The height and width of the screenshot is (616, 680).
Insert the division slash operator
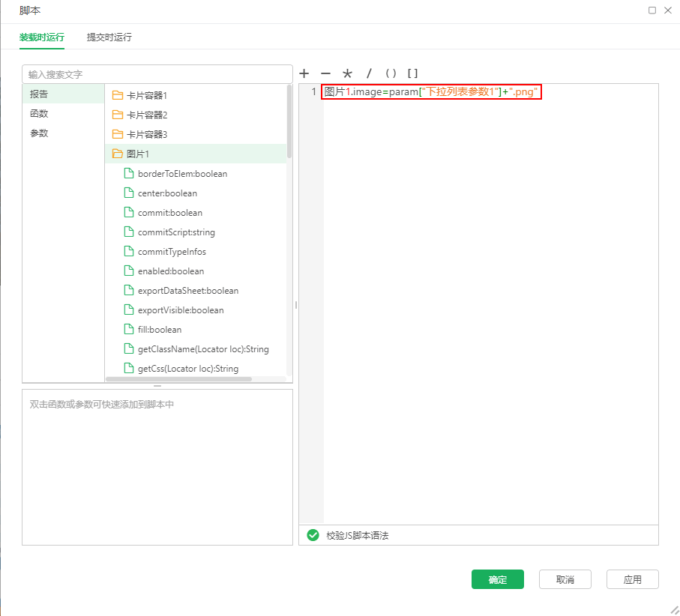click(x=369, y=73)
